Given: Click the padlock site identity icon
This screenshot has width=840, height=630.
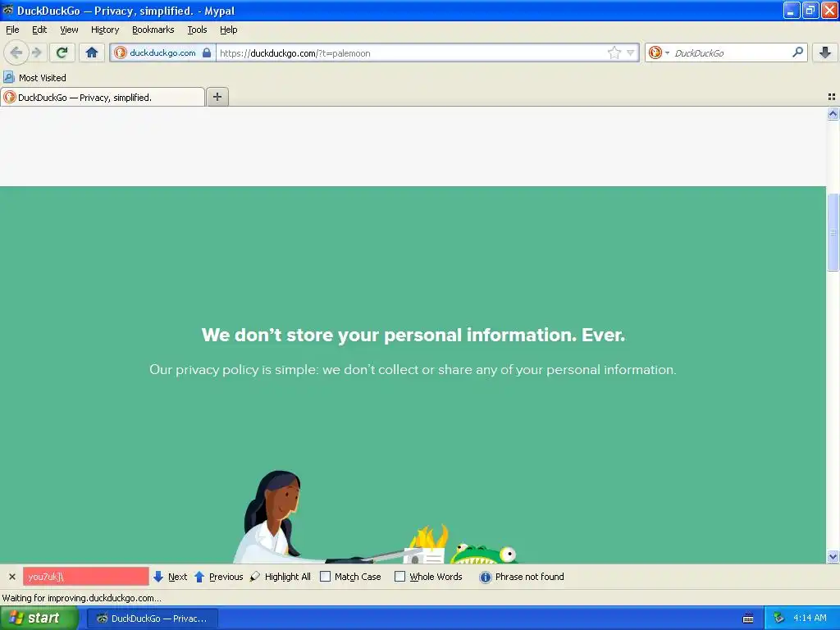Looking at the screenshot, I should pyautogui.click(x=206, y=52).
